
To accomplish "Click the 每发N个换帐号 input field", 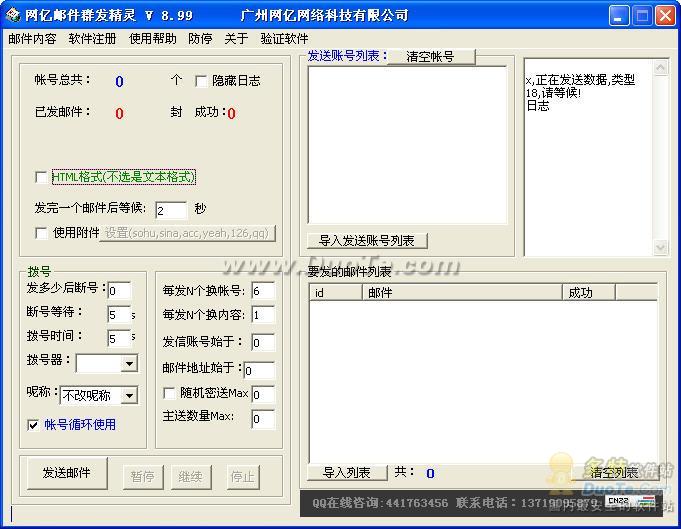I will 262,291.
